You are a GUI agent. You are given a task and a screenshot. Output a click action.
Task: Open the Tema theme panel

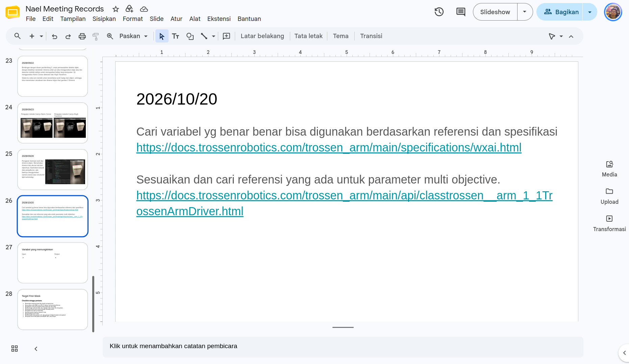(341, 36)
